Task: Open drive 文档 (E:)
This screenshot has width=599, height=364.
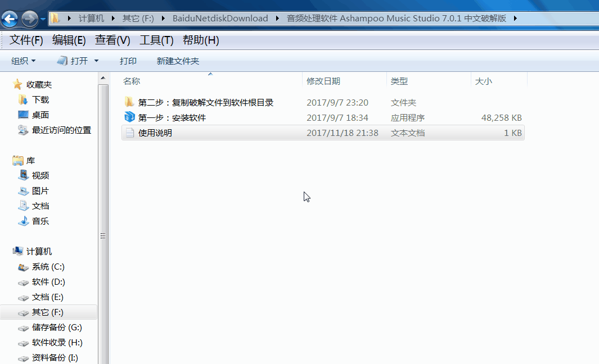Action: pyautogui.click(x=47, y=297)
